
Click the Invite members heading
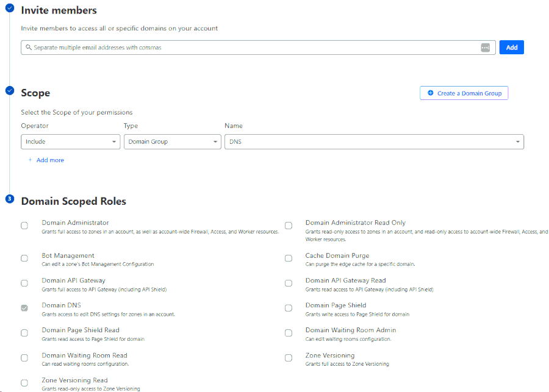tap(59, 10)
